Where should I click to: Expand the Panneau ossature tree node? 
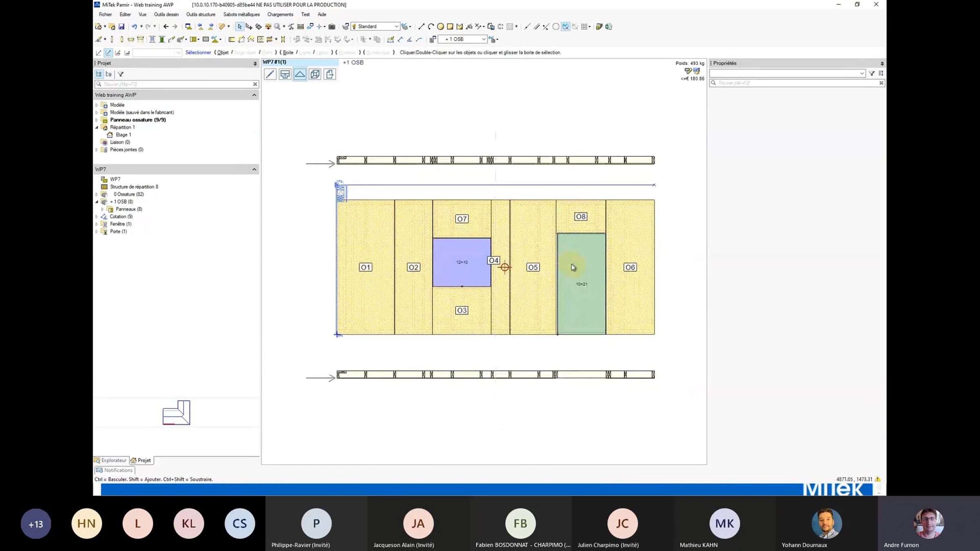97,120
